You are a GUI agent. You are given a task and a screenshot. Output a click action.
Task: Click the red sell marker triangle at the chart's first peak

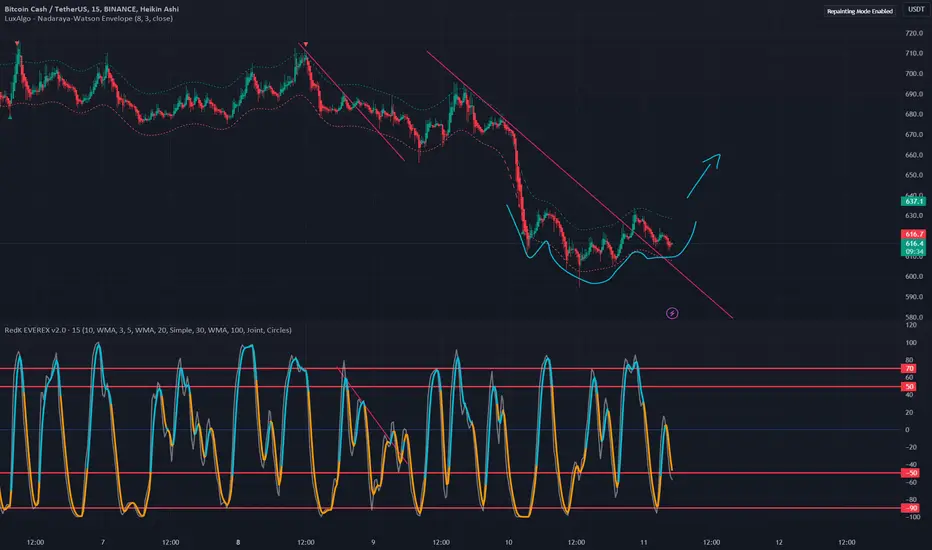[x=17, y=43]
